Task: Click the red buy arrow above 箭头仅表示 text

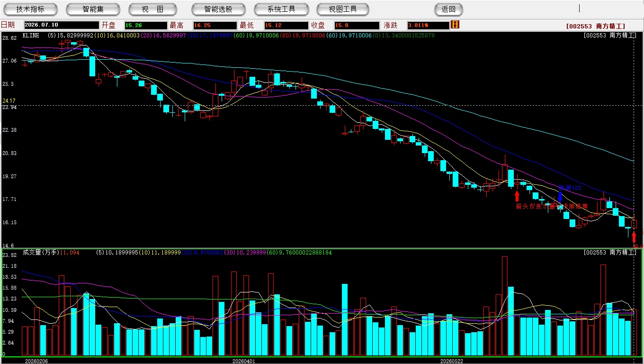Action: pyautogui.click(x=517, y=195)
